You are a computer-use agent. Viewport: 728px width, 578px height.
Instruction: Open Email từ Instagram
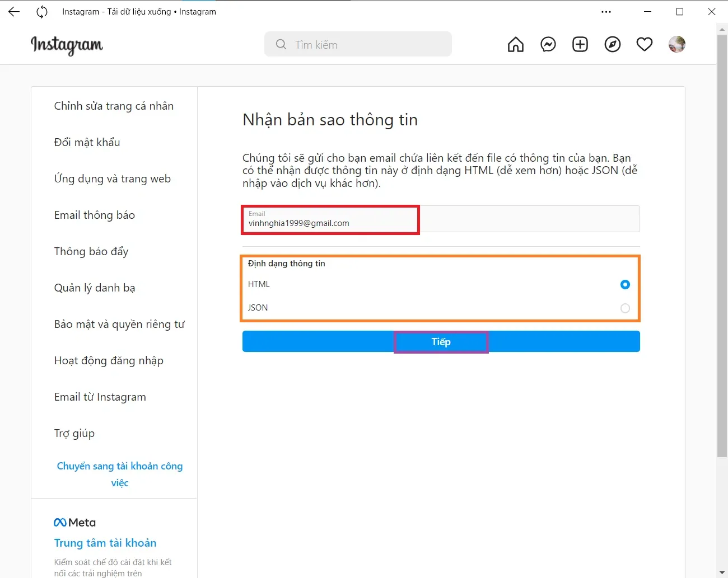point(100,397)
